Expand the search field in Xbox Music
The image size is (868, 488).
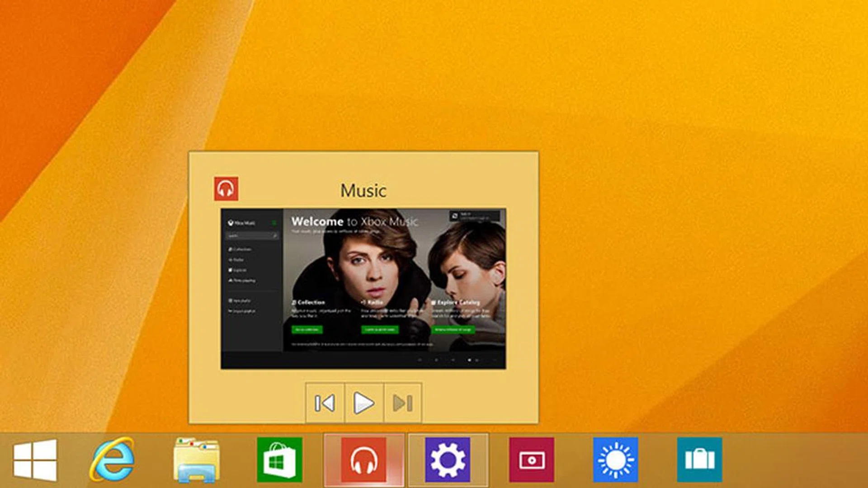(252, 235)
